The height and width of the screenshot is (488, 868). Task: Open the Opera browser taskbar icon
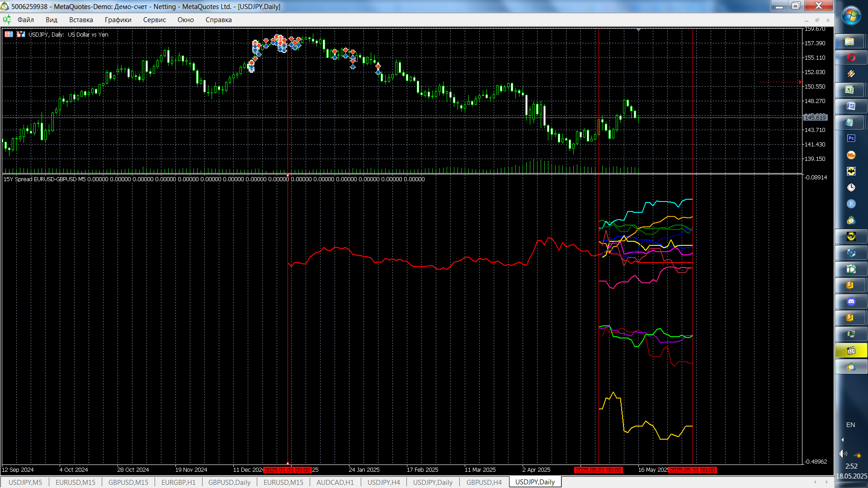point(851,57)
